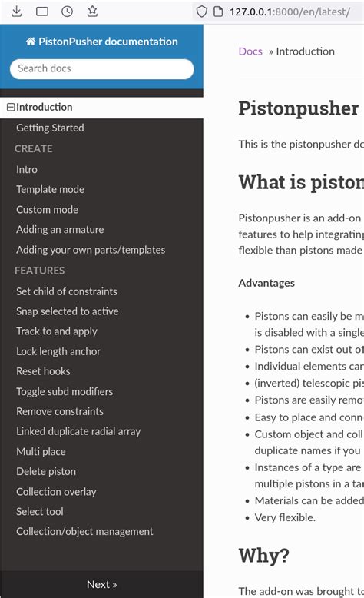Click in the Search docs field
The image size is (364, 598).
[102, 69]
